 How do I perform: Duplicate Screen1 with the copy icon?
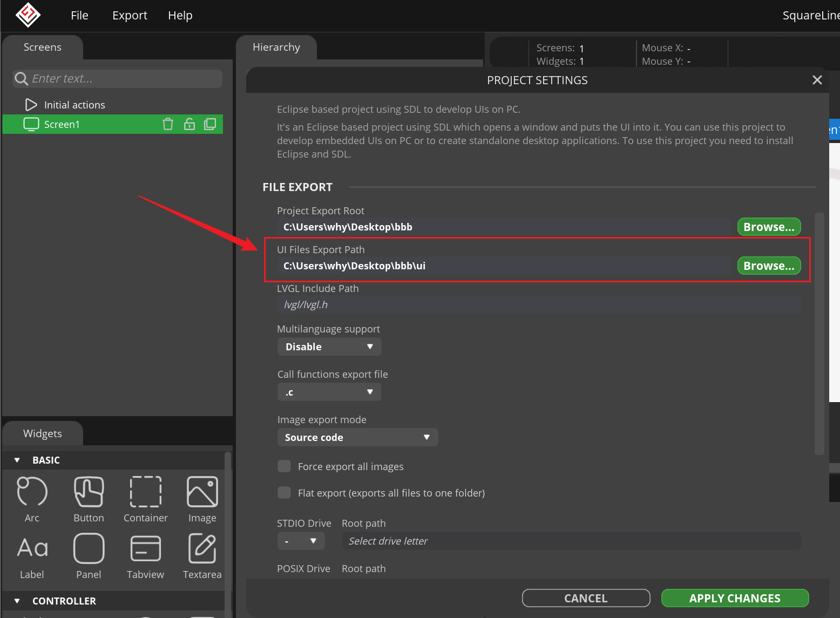(x=210, y=124)
